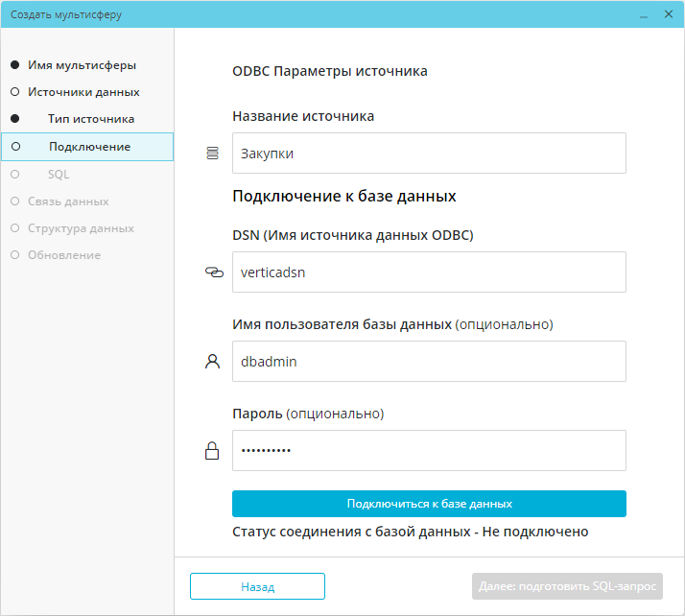The width and height of the screenshot is (685, 616).
Task: Select the Тип источника step
Action: point(91,119)
